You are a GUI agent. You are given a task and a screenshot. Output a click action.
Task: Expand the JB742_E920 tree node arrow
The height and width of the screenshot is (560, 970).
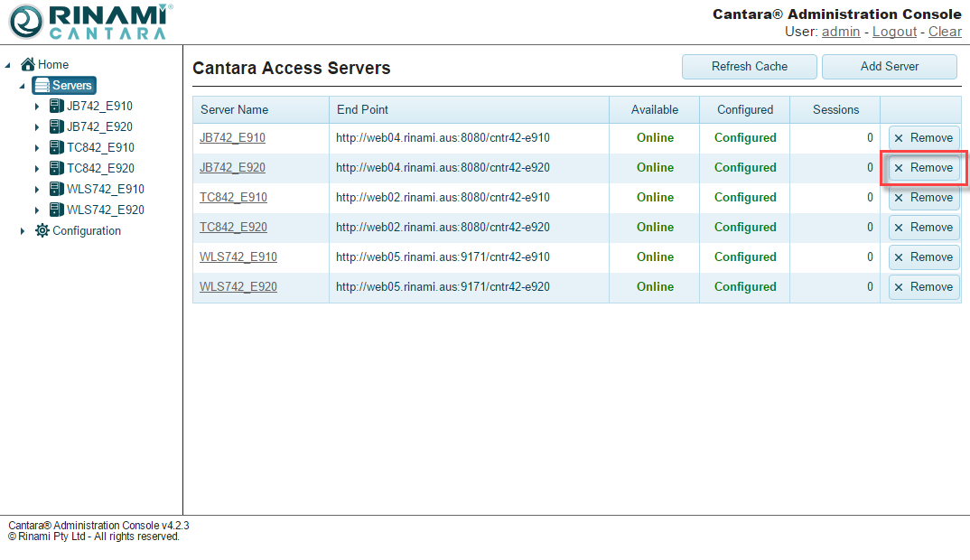click(x=37, y=127)
